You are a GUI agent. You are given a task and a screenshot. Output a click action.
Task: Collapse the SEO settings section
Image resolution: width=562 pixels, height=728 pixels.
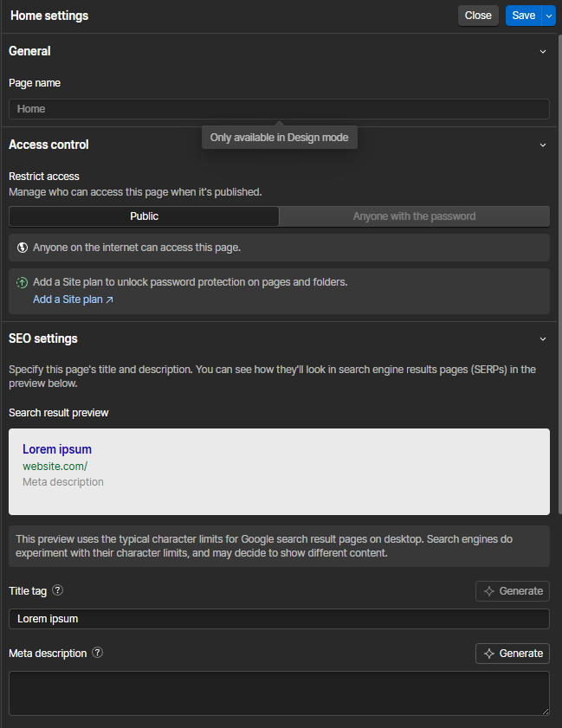(543, 339)
